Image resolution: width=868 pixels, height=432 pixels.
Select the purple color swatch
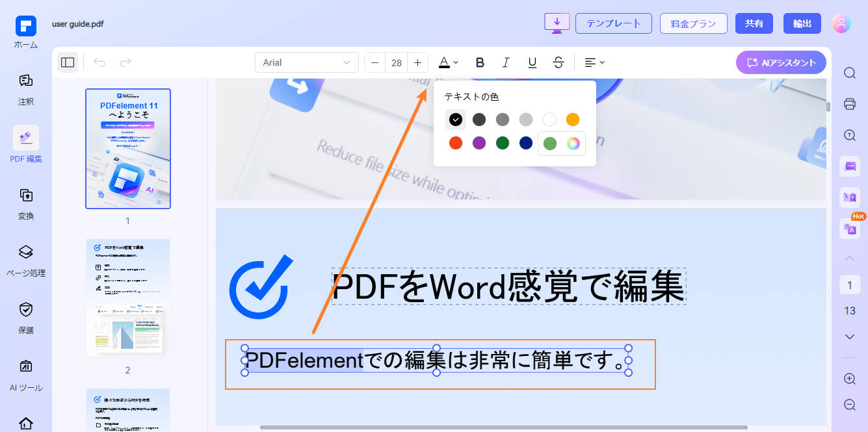tap(479, 143)
